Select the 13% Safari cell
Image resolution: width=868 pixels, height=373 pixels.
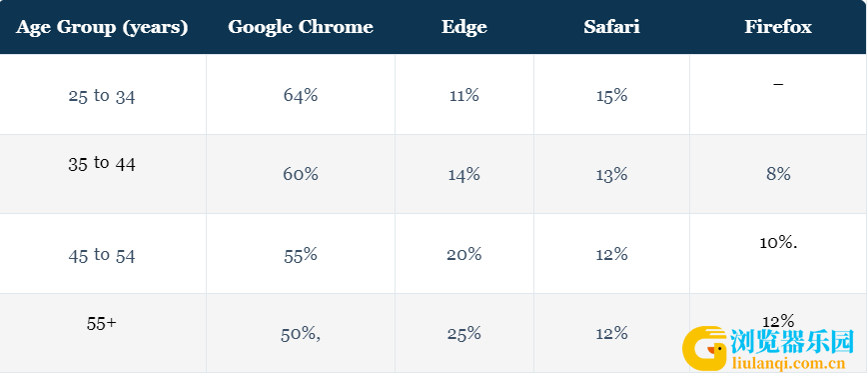click(x=611, y=175)
